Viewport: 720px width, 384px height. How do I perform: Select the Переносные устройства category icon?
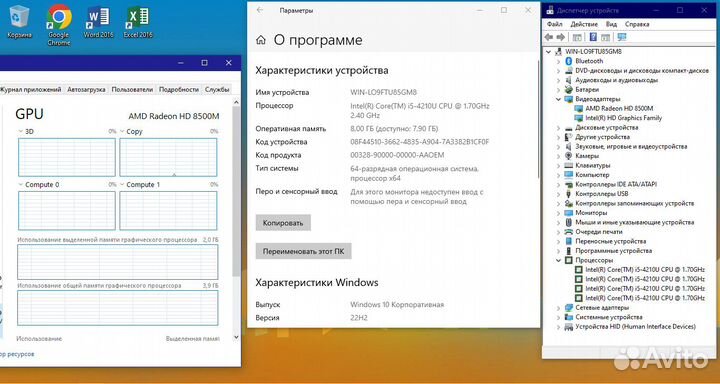click(568, 241)
